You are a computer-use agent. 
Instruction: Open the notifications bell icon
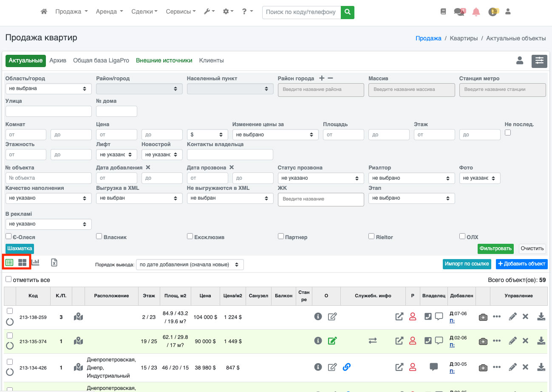tap(476, 12)
